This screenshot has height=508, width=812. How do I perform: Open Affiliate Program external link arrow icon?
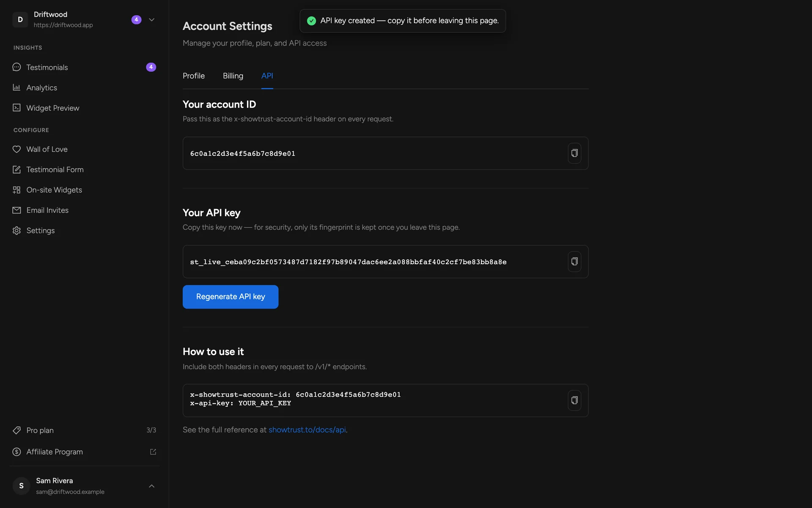pos(153,452)
